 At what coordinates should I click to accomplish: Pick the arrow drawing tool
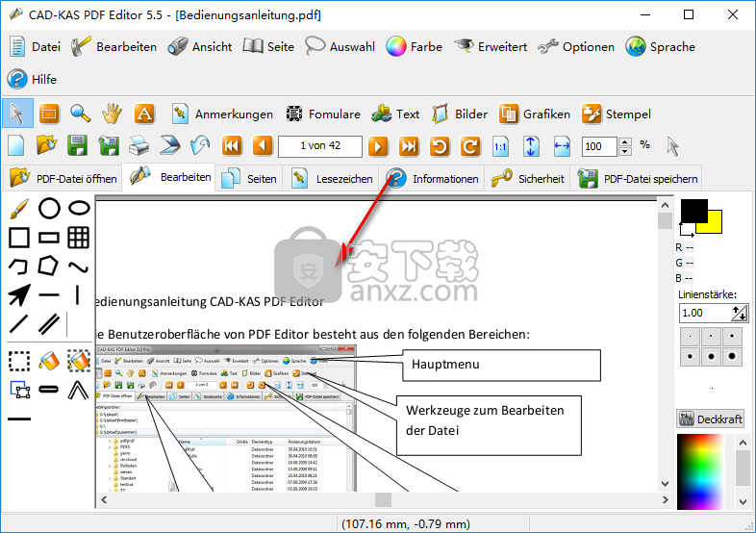tap(18, 295)
